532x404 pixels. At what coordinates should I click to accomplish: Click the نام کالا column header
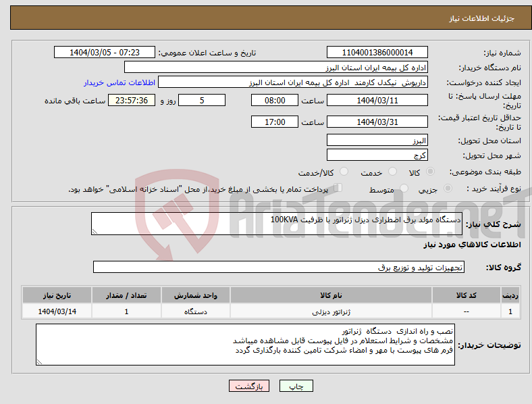pyautogui.click(x=331, y=295)
